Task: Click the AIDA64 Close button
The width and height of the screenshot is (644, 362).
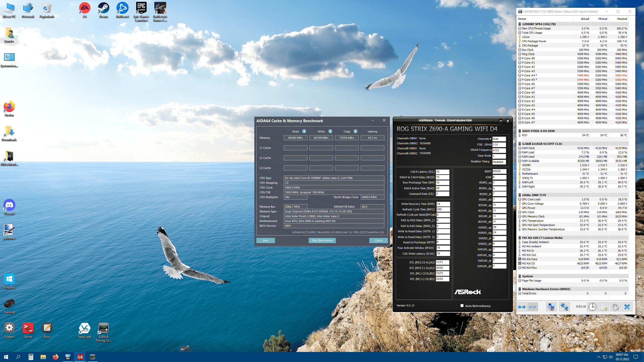Action: 378,240
